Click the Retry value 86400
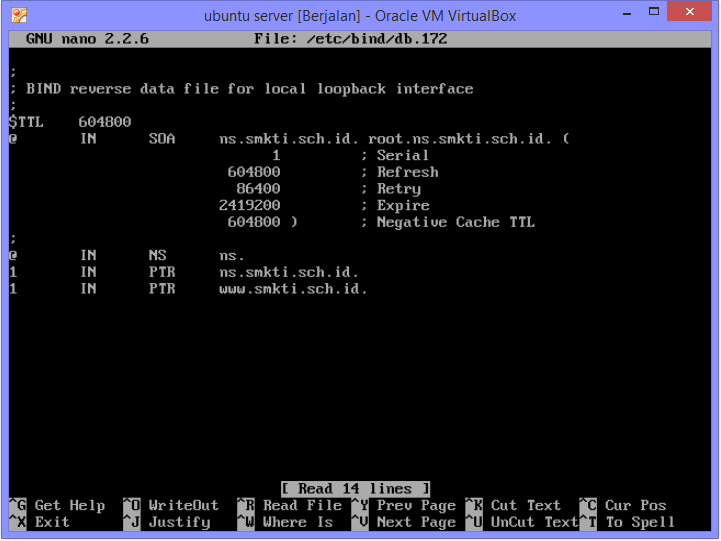 [258, 188]
